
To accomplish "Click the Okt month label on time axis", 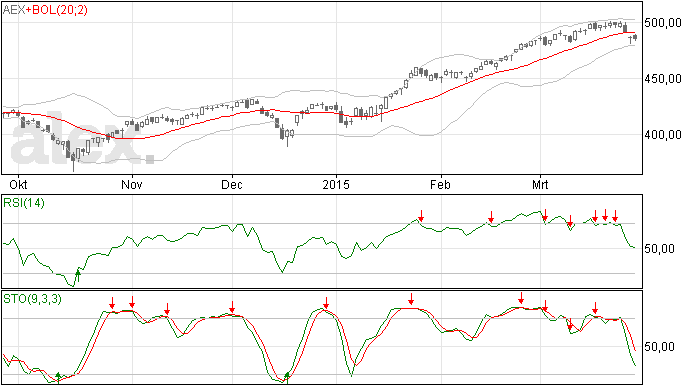I will (18, 184).
